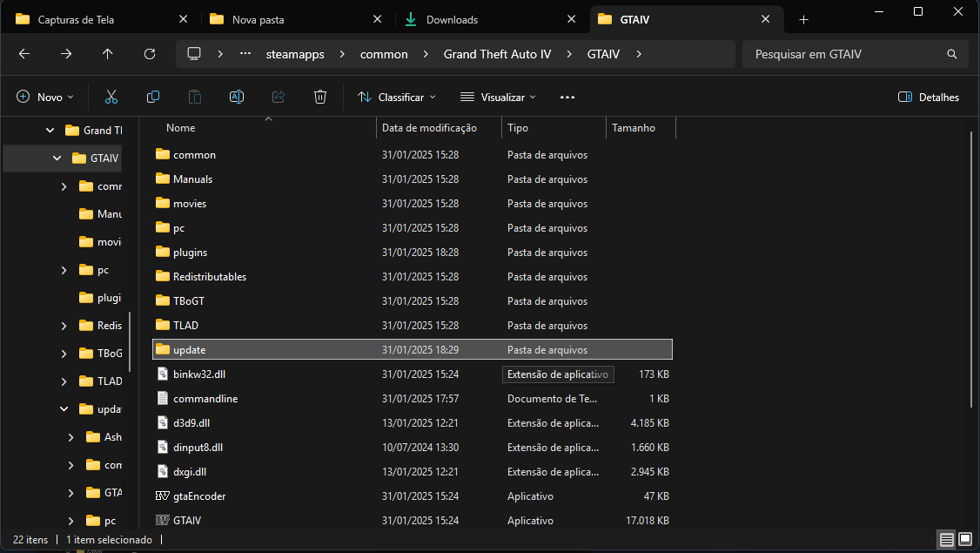Click the Novo button
The width and height of the screenshot is (980, 553).
pos(45,98)
